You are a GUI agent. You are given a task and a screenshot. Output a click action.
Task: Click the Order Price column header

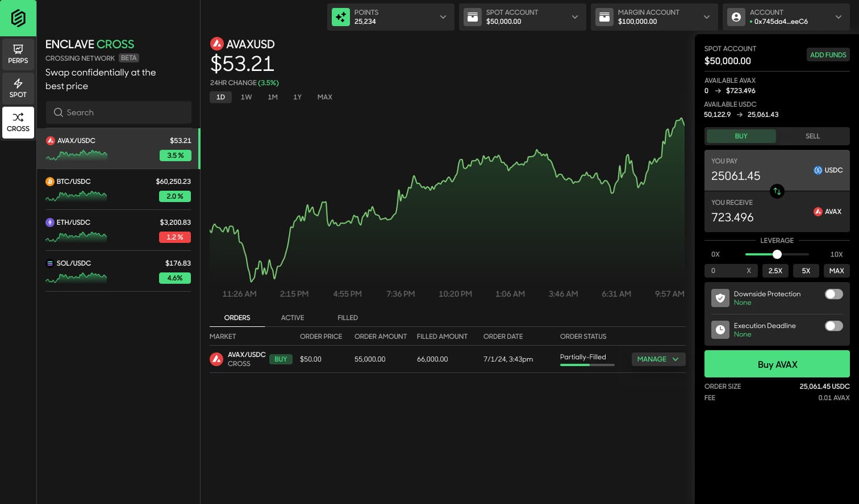[321, 337]
